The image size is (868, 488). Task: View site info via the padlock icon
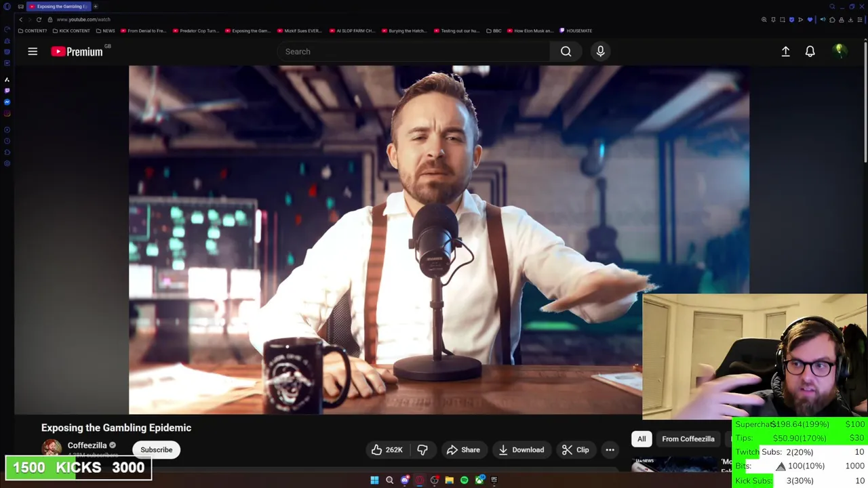tap(50, 20)
